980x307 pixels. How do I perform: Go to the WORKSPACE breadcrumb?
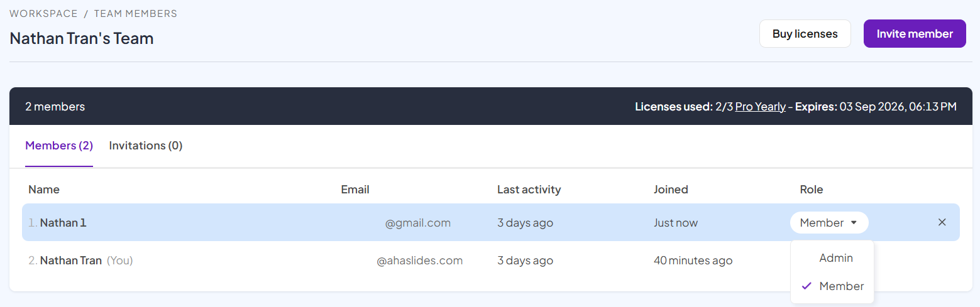(x=43, y=14)
